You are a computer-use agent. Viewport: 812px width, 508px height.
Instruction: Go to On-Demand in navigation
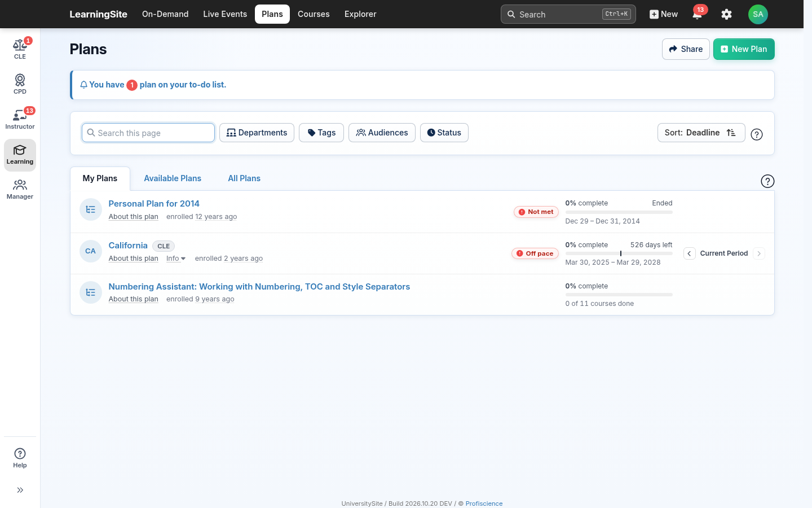[x=165, y=14]
